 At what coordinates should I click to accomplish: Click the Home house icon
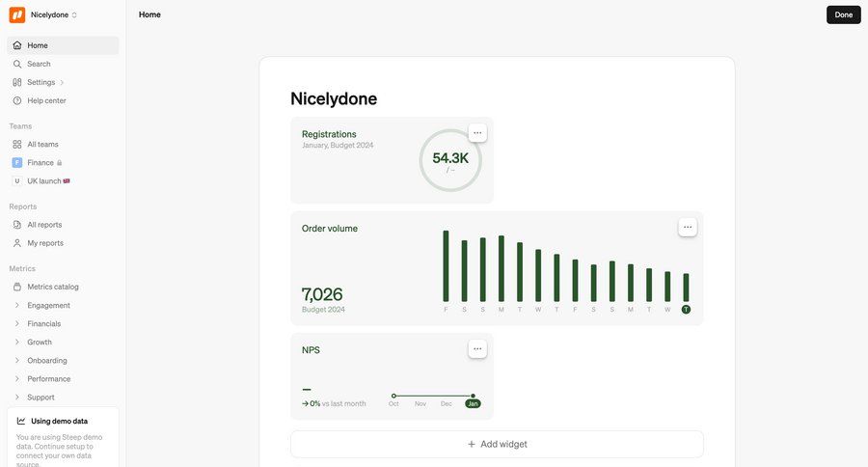pos(17,45)
